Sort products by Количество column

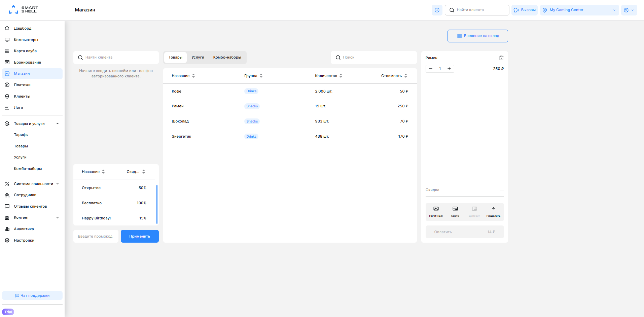point(329,76)
